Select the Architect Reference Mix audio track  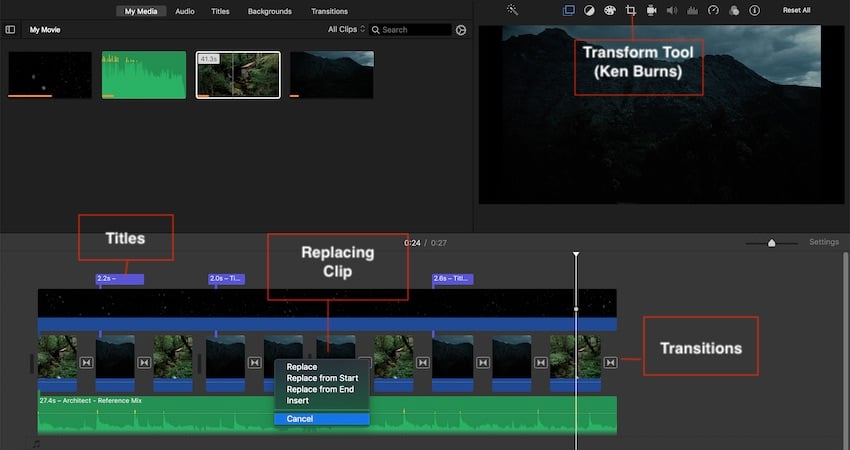(x=327, y=415)
